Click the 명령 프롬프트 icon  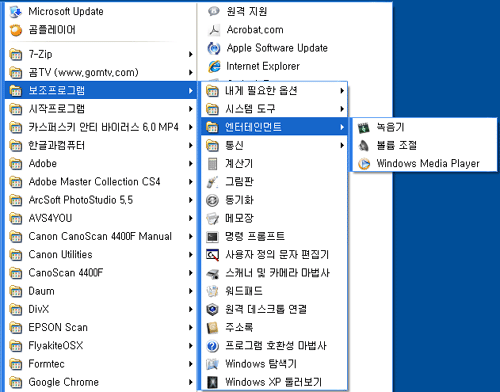coord(212,237)
